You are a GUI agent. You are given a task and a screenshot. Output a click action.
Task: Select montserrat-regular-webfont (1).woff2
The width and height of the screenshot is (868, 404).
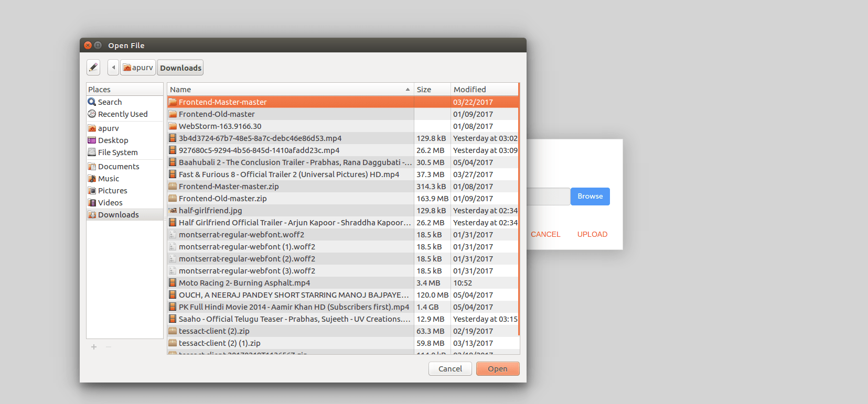click(x=342, y=247)
